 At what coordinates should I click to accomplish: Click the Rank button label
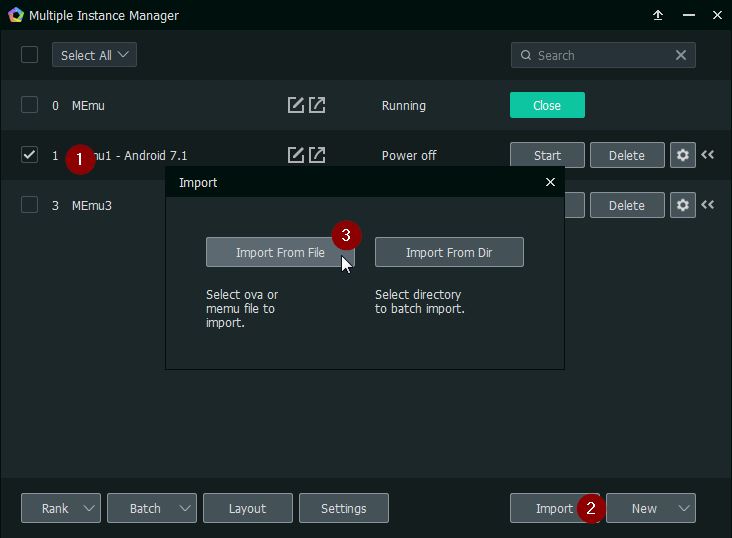pyautogui.click(x=55, y=509)
